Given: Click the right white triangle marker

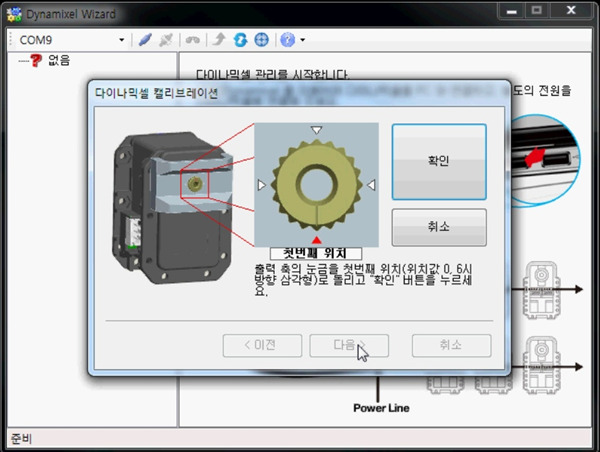Looking at the screenshot, I should coord(370,184).
